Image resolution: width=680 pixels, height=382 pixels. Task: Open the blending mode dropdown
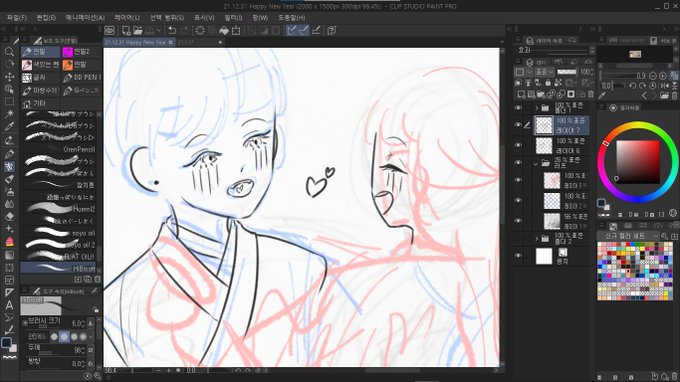544,72
